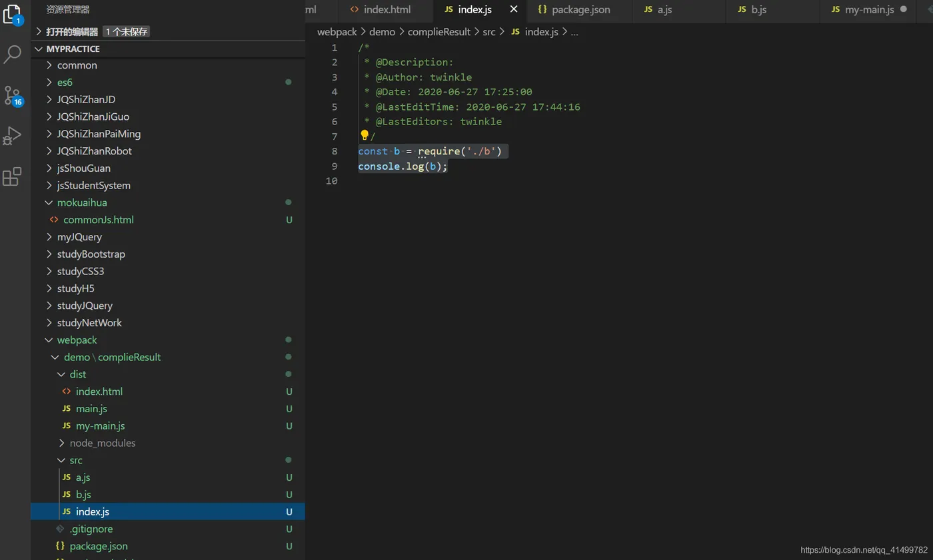This screenshot has width=933, height=560.
Task: Switch to the my-main.js editor tab
Action: coord(868,9)
